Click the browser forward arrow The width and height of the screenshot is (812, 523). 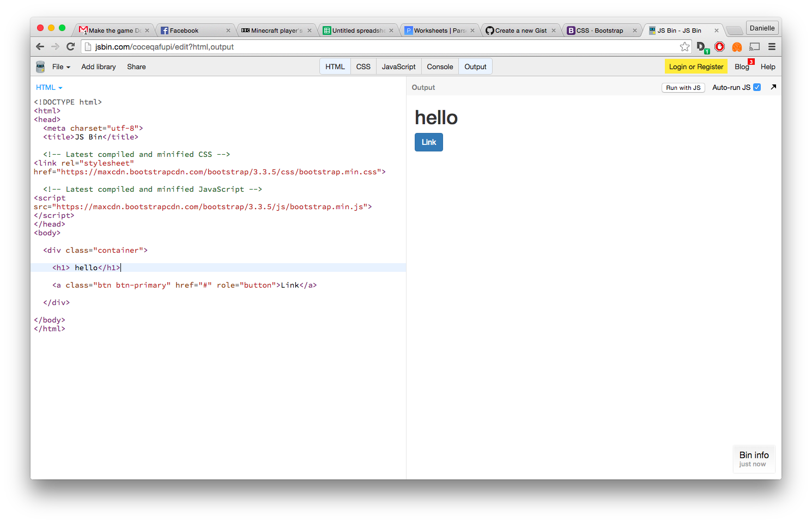pos(55,47)
